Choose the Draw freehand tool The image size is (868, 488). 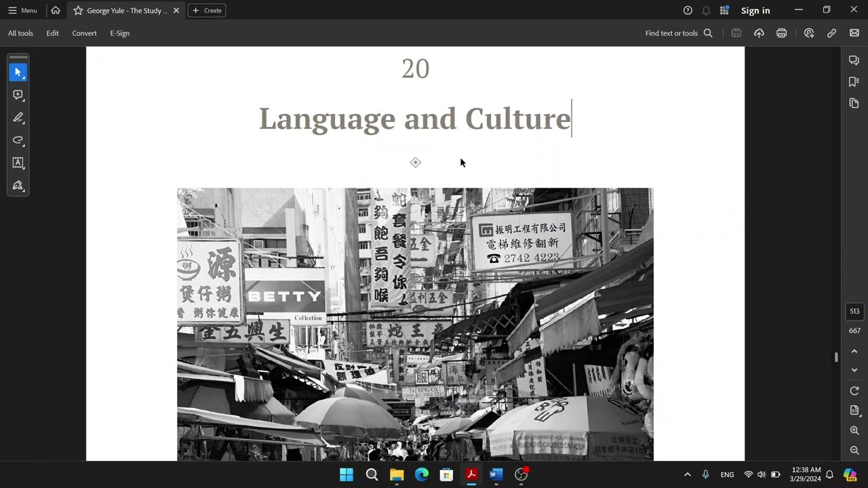18,140
